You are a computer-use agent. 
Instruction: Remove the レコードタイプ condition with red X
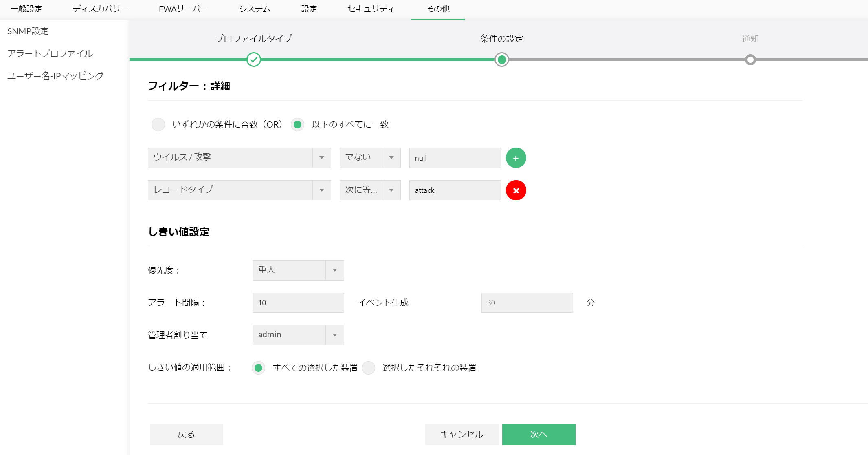point(516,190)
